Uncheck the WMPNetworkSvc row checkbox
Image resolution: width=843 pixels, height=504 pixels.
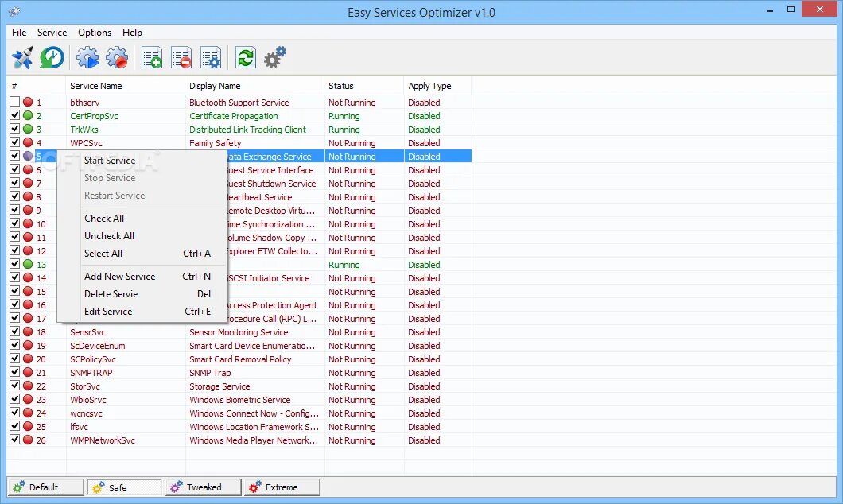[14, 440]
